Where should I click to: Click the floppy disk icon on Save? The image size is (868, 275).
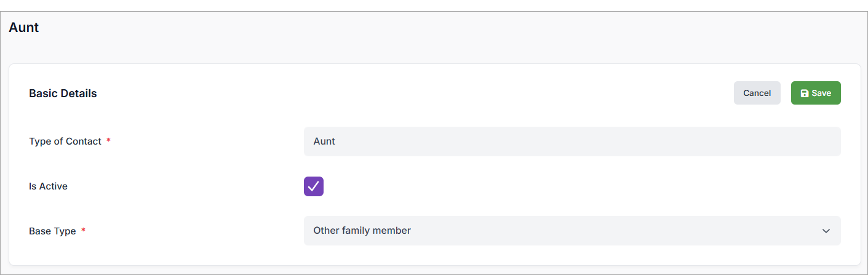[x=805, y=94]
